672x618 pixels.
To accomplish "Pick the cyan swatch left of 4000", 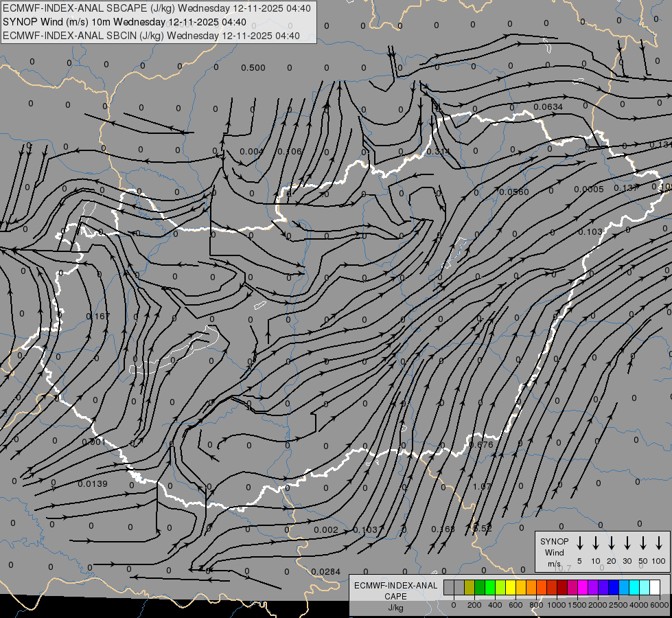I will point(634,587).
